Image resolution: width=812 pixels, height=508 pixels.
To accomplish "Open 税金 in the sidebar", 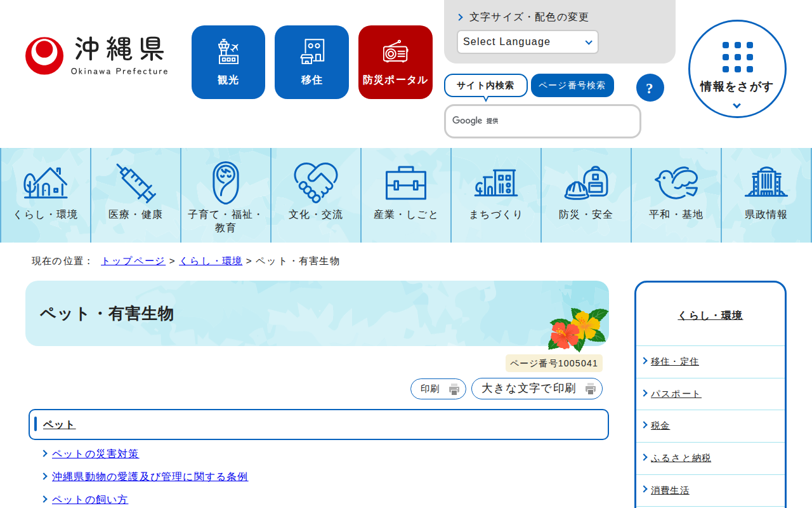I will (x=660, y=425).
